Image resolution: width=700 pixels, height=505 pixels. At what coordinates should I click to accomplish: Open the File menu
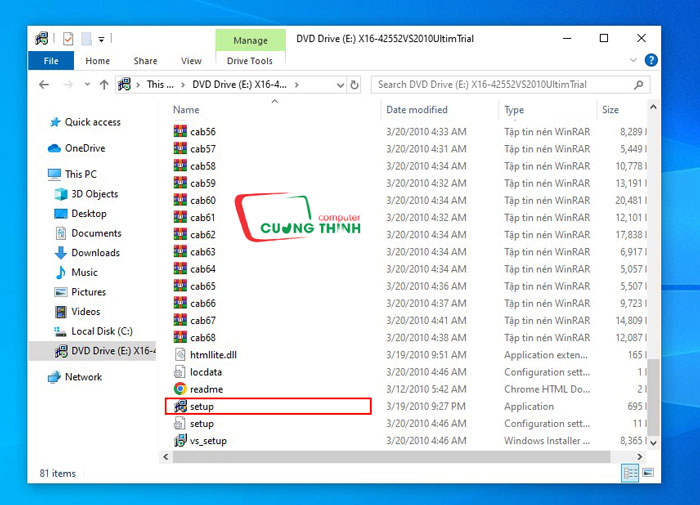pyautogui.click(x=51, y=61)
